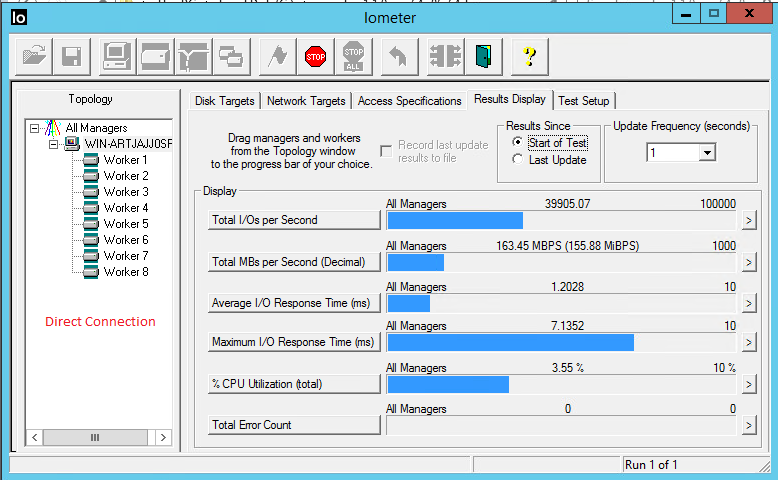
Task: Click the Maximum I/O Response Time progress bar
Action: [561, 343]
